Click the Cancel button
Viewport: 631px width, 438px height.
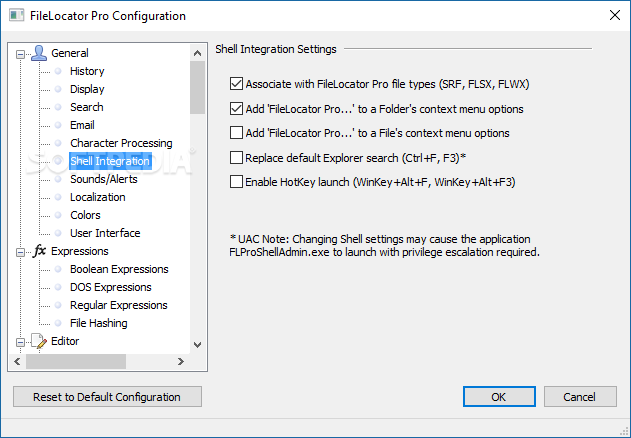tap(580, 397)
